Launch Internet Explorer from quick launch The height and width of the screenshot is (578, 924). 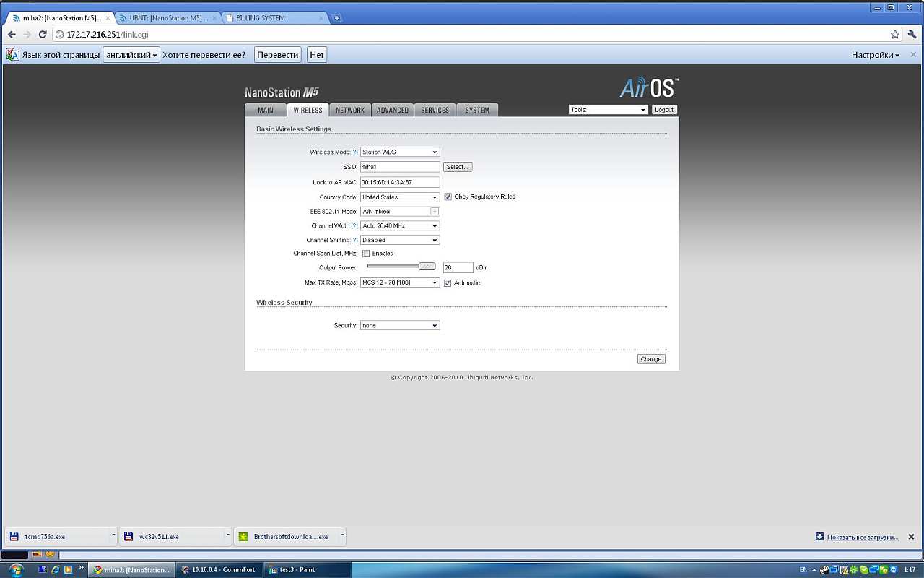click(x=55, y=569)
